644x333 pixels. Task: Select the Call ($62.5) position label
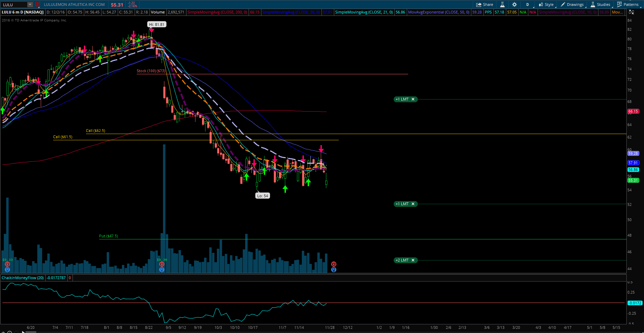[x=96, y=131]
